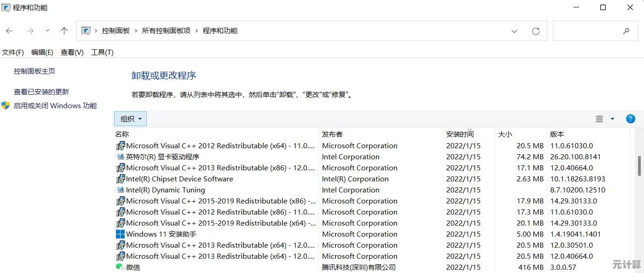The height and width of the screenshot is (273, 644).
Task: Click icon of Visual C++ 2015-2019 Redistributable (x86)
Action: click(120, 201)
